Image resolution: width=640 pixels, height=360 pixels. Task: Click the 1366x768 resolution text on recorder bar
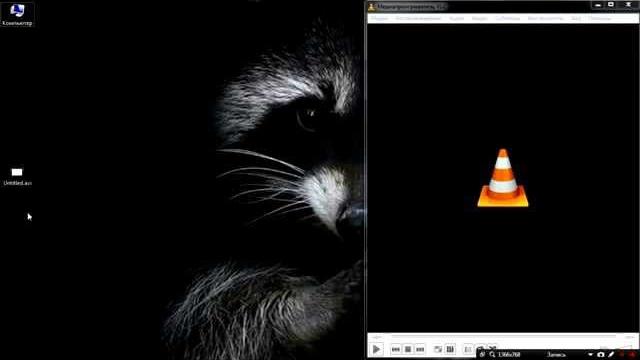[509, 355]
